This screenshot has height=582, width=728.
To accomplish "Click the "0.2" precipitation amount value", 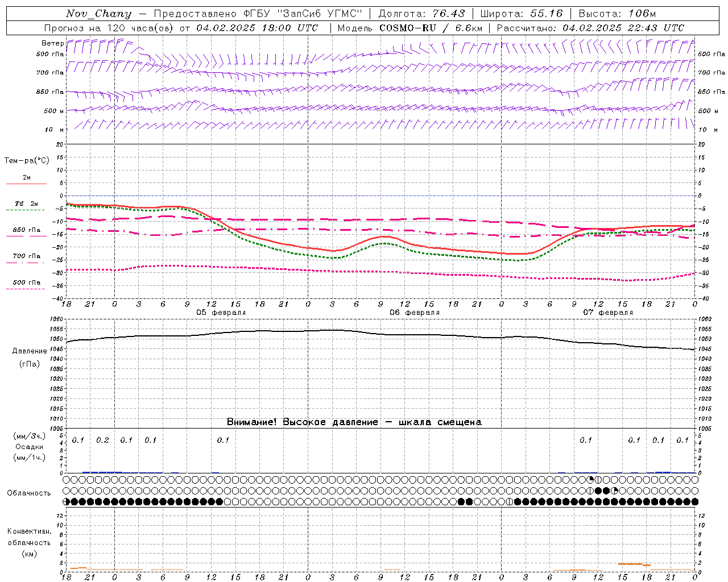I will (x=102, y=440).
